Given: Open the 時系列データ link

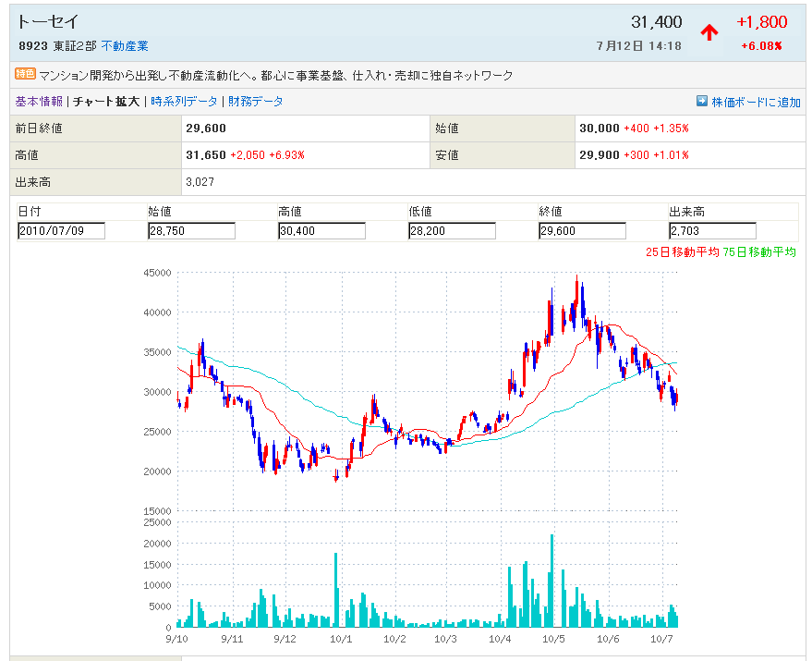Looking at the screenshot, I should tap(184, 102).
